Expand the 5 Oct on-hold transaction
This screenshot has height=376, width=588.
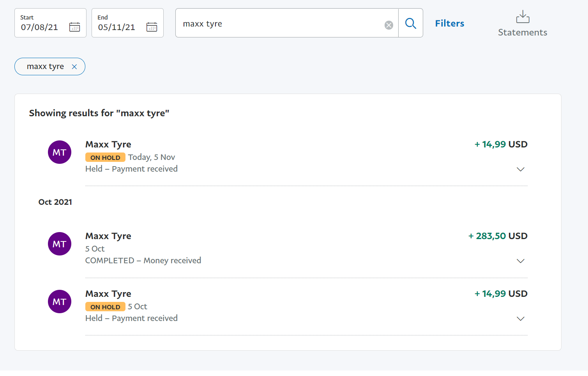click(x=520, y=319)
